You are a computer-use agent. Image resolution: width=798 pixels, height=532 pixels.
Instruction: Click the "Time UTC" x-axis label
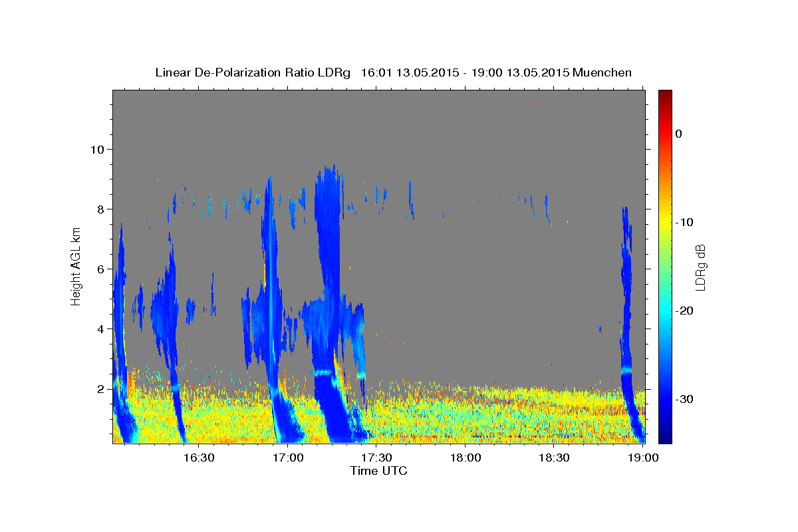(x=378, y=471)
